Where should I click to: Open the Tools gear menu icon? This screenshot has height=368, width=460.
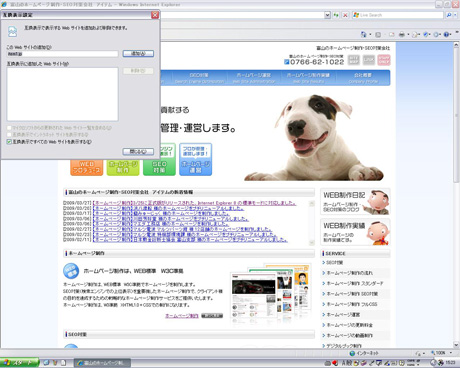[x=437, y=34]
